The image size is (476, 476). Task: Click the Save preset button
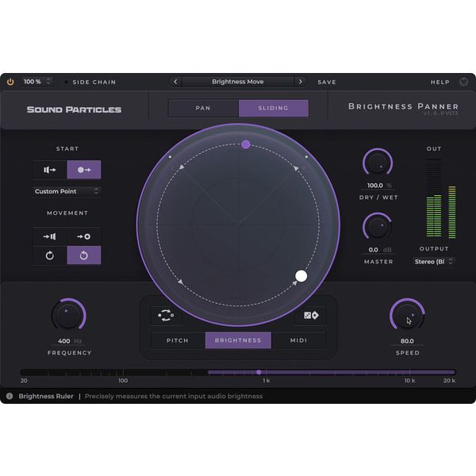coord(327,82)
